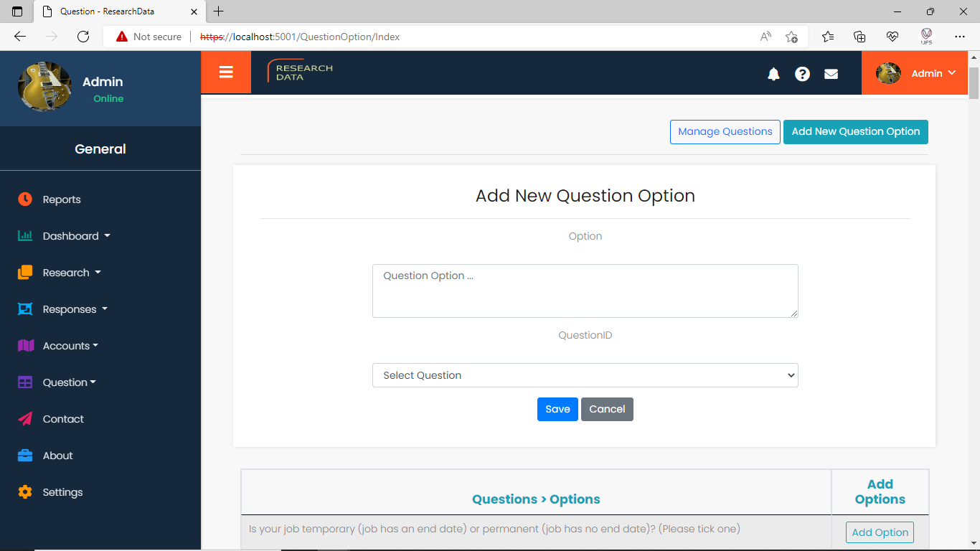
Task: Click the Contact paper plane icon
Action: click(x=25, y=419)
